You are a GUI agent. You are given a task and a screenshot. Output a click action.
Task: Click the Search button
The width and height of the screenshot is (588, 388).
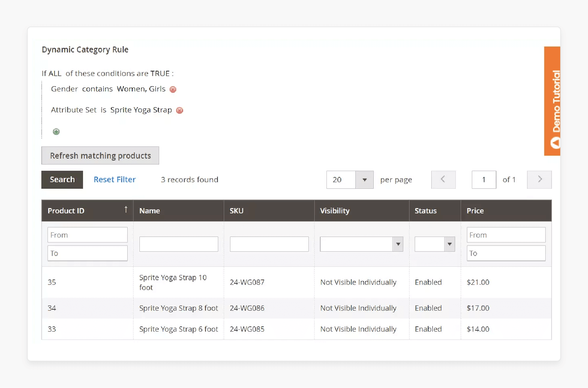point(62,180)
